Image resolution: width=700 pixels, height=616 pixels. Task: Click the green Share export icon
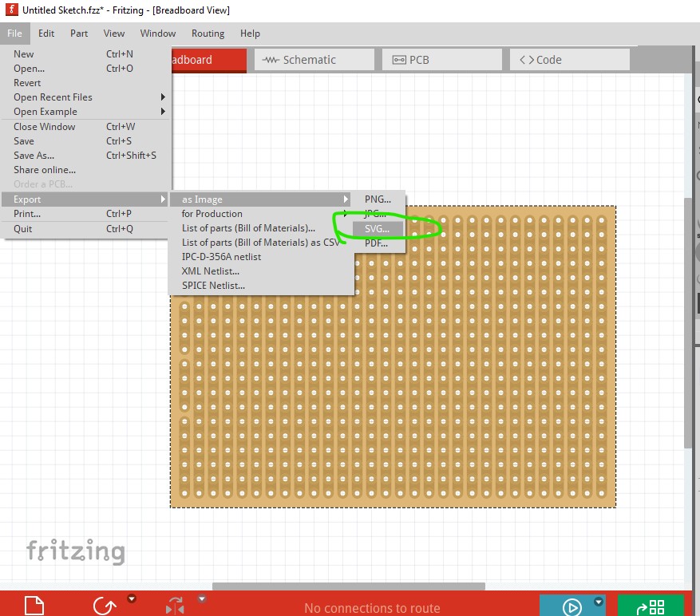[651, 606]
